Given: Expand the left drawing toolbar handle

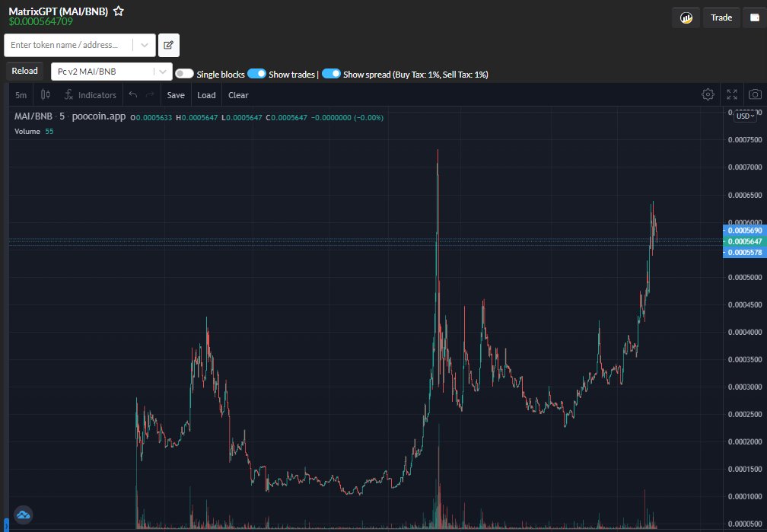Looking at the screenshot, I should coord(6,524).
